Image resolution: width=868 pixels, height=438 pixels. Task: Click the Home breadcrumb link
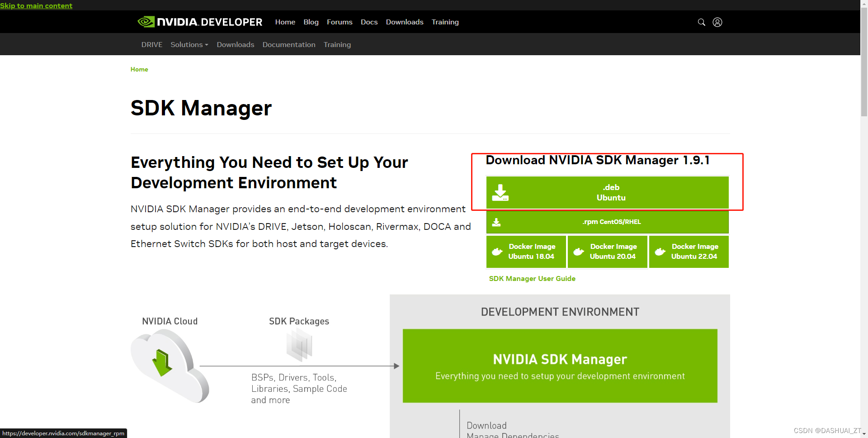[x=139, y=69]
